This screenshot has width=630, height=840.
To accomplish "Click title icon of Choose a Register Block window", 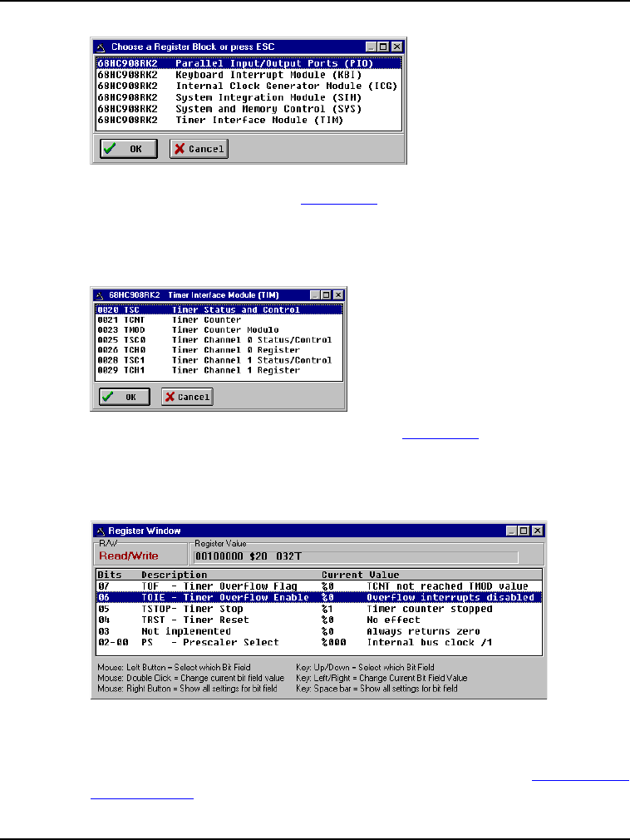I will (101, 47).
